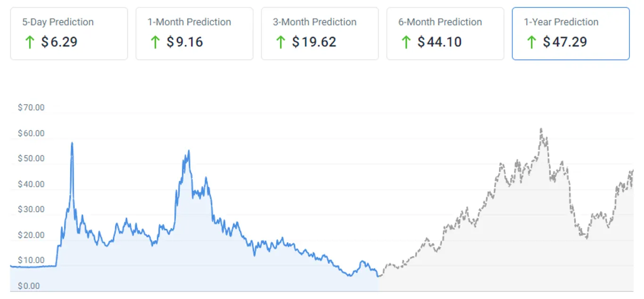
Task: Click the $47.29 price value
Action: tap(565, 42)
